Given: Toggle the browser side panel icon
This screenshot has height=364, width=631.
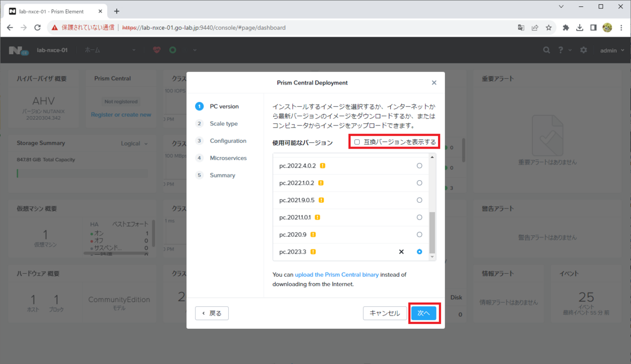Looking at the screenshot, I should click(593, 27).
